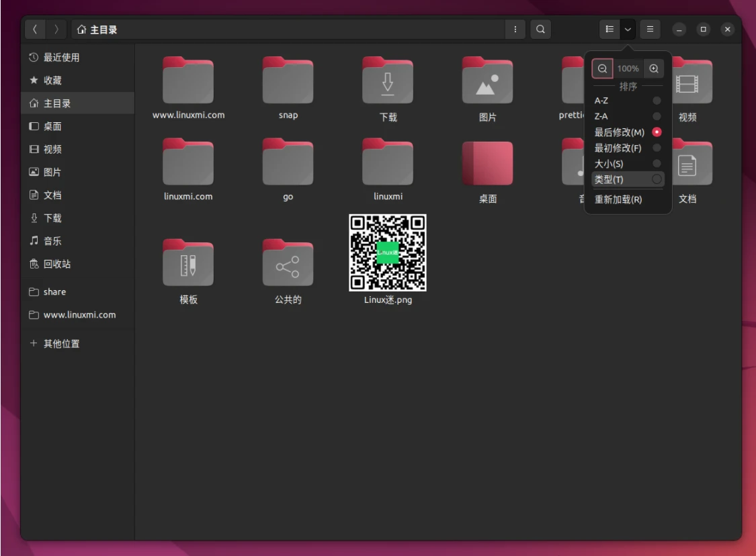Select the Linux迷.png QR code thumbnail

point(388,252)
